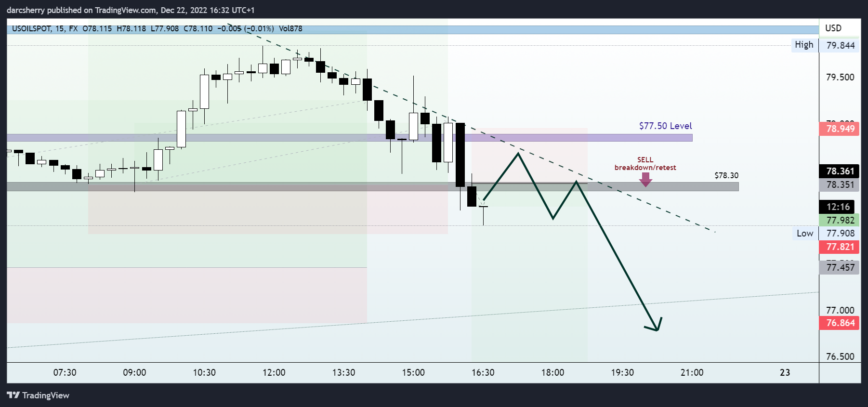Image resolution: width=868 pixels, height=407 pixels.
Task: Click the 77.982 green price tag
Action: [x=839, y=220]
